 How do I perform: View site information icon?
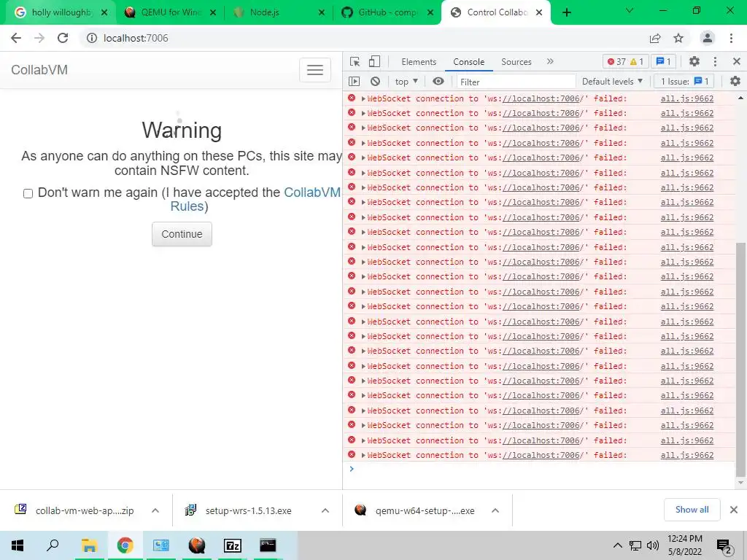pos(91,38)
